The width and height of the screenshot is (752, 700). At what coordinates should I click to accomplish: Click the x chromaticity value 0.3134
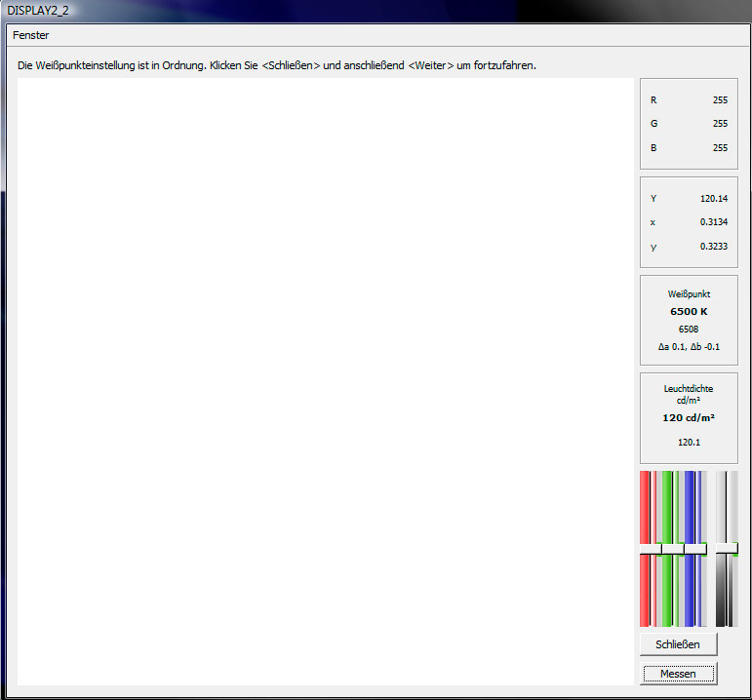(x=713, y=222)
